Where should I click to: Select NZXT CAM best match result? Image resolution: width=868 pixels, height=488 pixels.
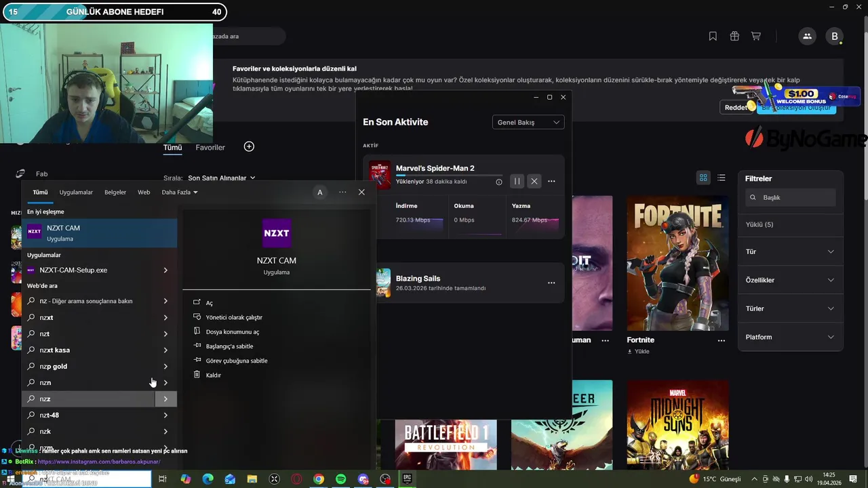pos(100,232)
